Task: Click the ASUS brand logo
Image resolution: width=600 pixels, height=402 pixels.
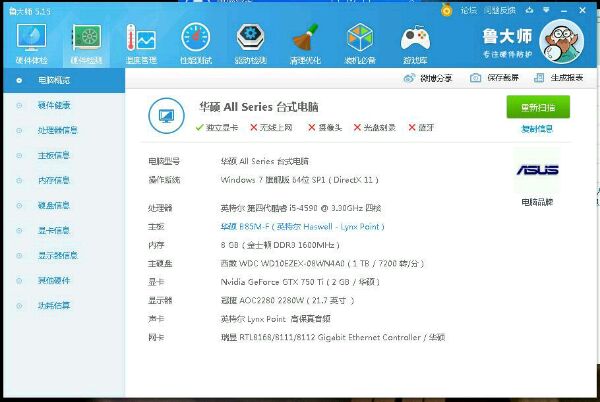Action: click(x=537, y=170)
